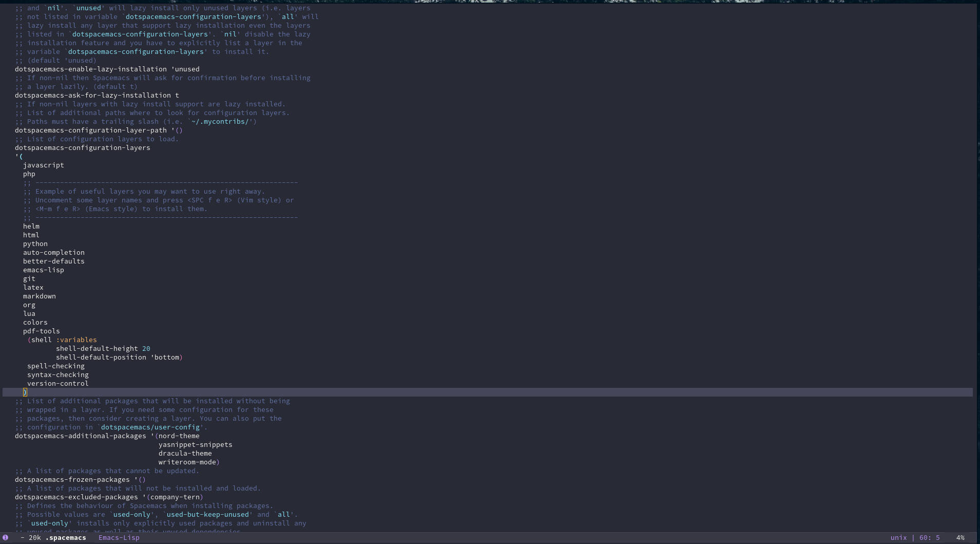Click the .spacemacs buffer name in mode-line
The image size is (980, 544).
[66, 537]
